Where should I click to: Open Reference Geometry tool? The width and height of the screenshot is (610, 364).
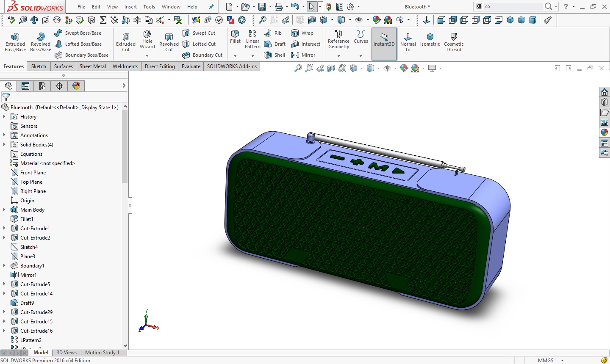point(338,39)
